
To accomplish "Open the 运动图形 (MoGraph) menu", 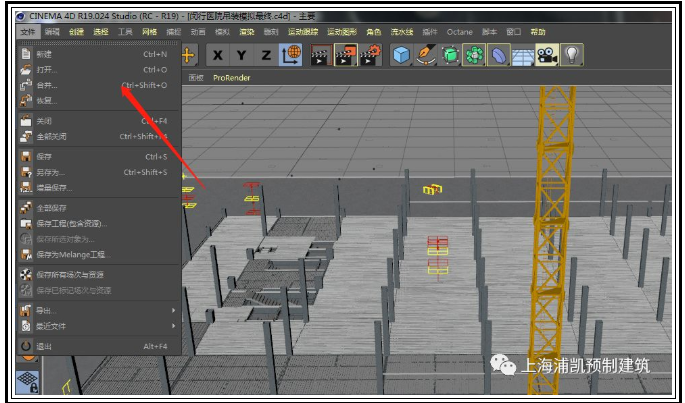I will [x=342, y=32].
